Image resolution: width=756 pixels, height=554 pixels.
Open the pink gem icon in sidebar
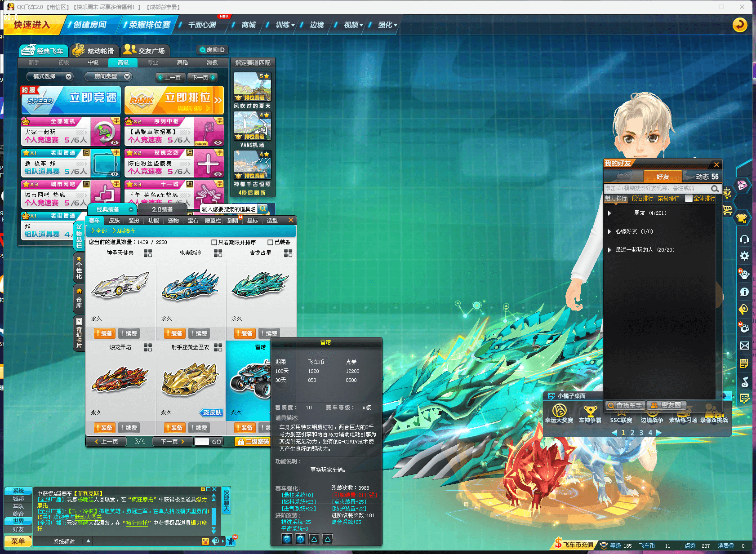coord(742,185)
